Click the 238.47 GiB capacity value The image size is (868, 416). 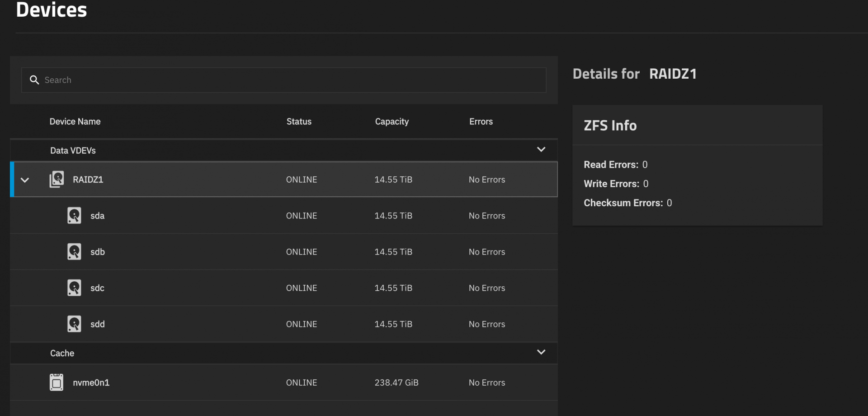396,383
